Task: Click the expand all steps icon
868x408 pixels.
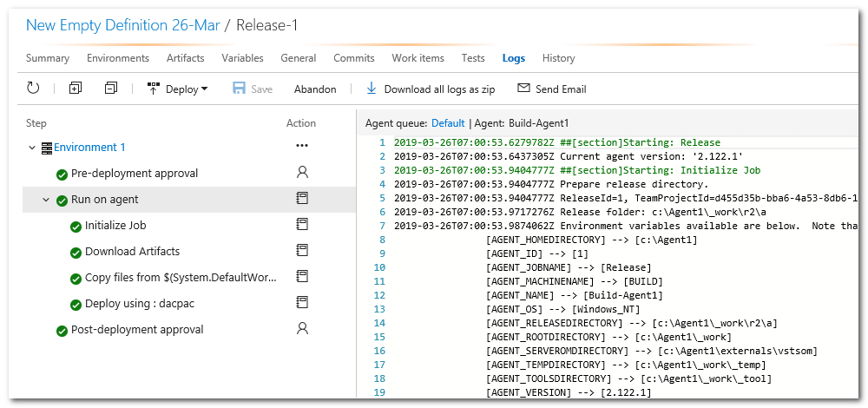Action: pyautogui.click(x=76, y=88)
